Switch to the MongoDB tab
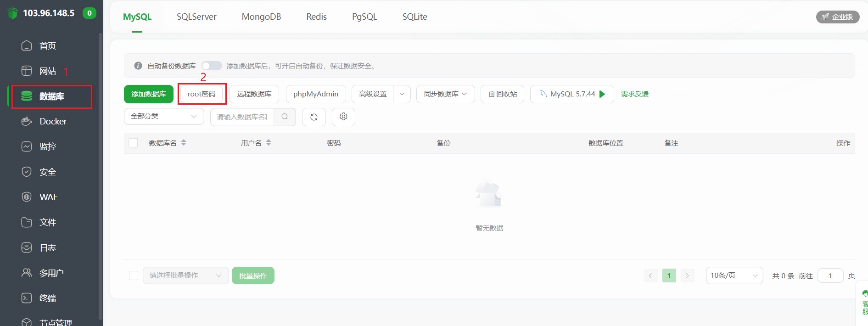 coord(261,17)
